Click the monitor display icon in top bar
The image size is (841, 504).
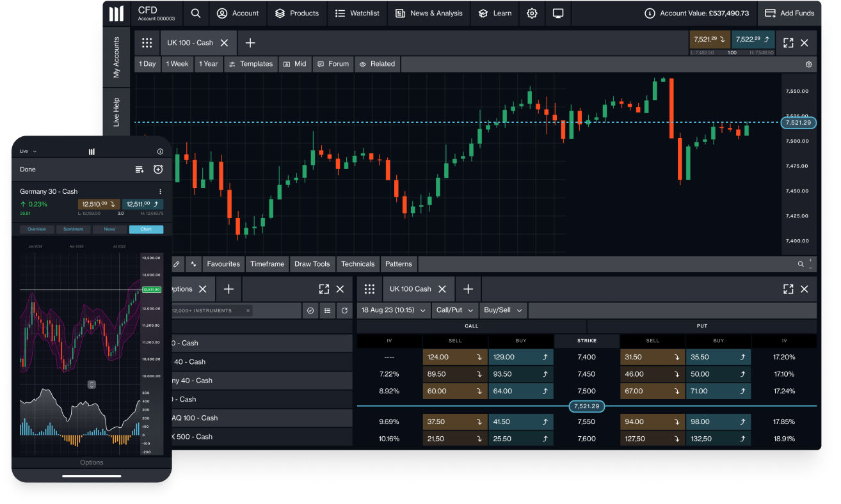coord(558,13)
